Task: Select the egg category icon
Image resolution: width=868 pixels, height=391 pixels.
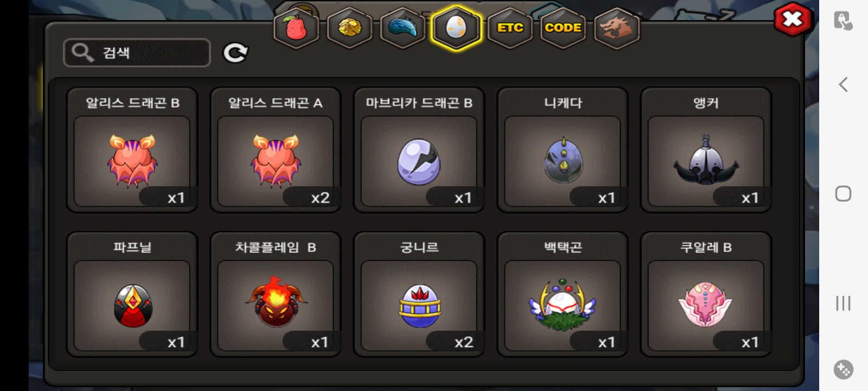Action: pyautogui.click(x=456, y=28)
